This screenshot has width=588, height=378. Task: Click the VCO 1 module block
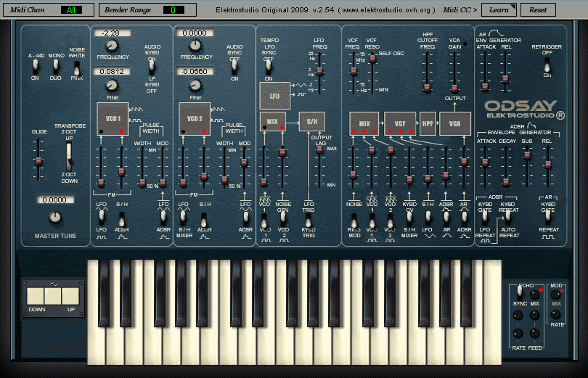tap(113, 119)
